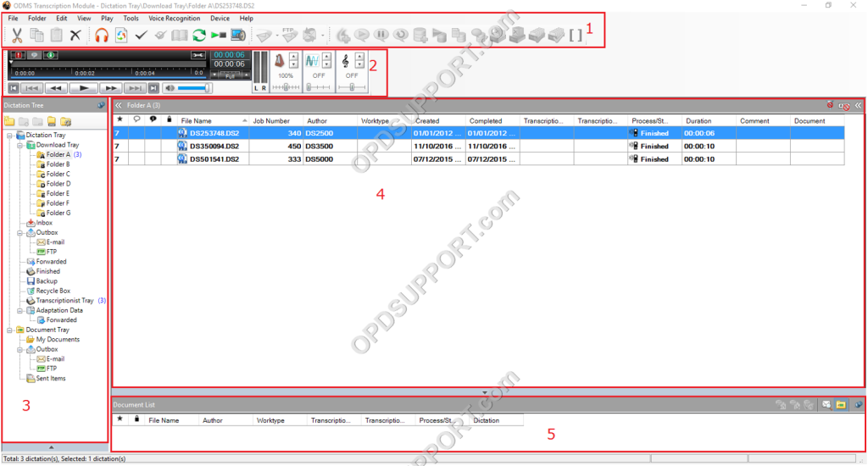Click the waveform noise cancellation icon
The height and width of the screenshot is (466, 868).
312,61
